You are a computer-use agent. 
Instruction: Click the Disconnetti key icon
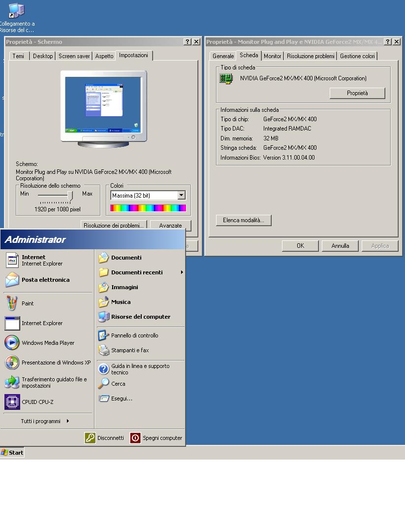90,438
